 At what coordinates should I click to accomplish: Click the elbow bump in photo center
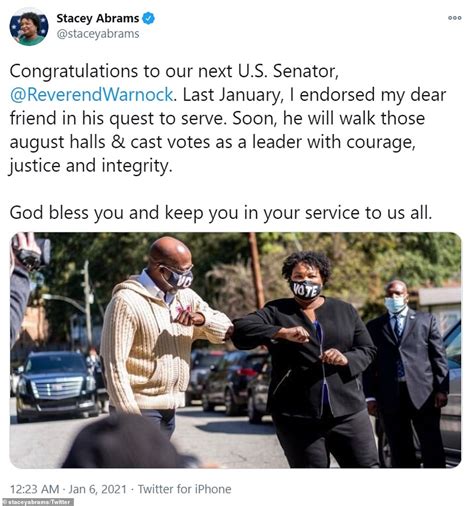click(230, 330)
